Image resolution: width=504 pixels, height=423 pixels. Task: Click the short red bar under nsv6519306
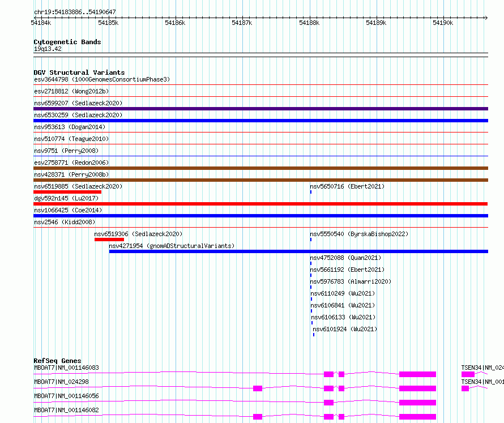coord(109,240)
